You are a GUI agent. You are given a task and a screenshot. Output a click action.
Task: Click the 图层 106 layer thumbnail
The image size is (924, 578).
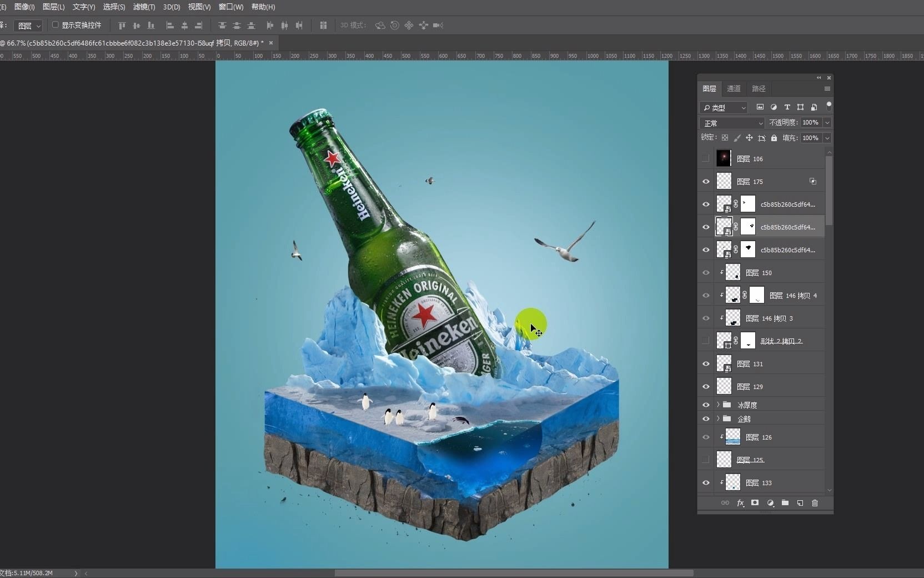tap(724, 158)
